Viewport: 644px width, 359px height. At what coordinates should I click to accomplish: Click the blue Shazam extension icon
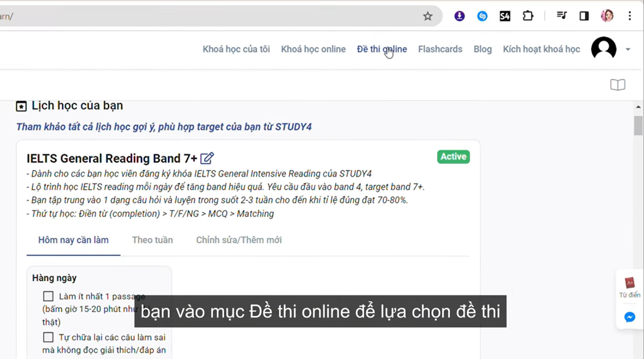tap(482, 16)
